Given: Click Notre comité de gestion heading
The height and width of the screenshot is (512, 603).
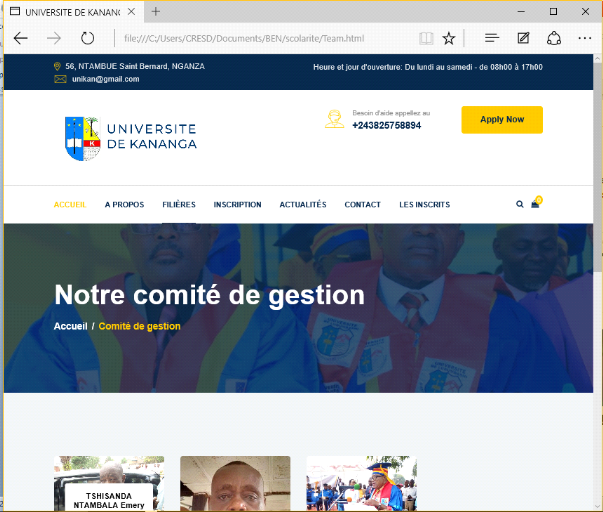Looking at the screenshot, I should point(210,295).
